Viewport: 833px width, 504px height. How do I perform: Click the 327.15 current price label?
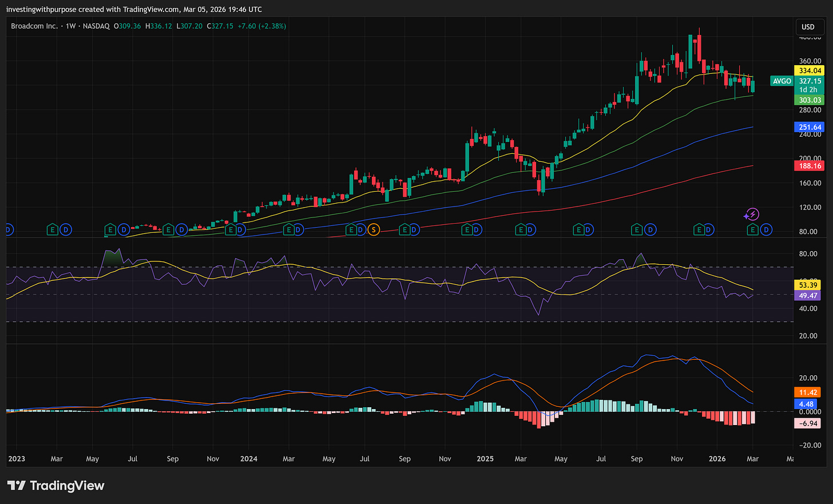click(810, 81)
